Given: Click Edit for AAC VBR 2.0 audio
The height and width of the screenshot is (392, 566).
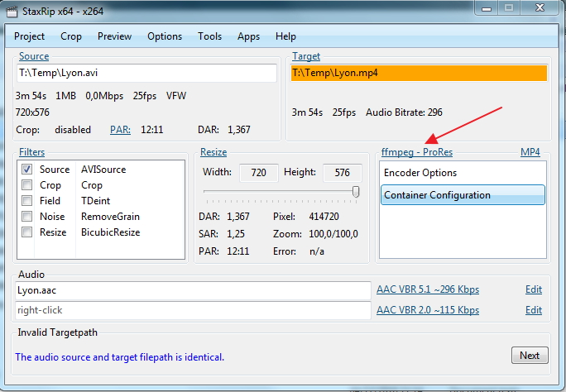Looking at the screenshot, I should (534, 310).
